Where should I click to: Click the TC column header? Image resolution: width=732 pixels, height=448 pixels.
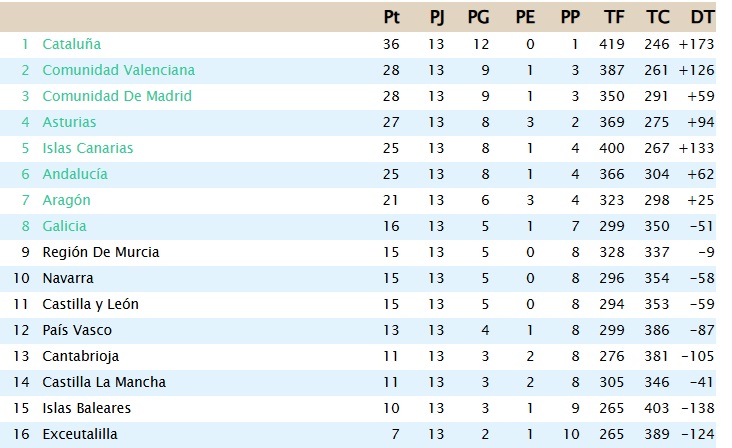point(657,17)
